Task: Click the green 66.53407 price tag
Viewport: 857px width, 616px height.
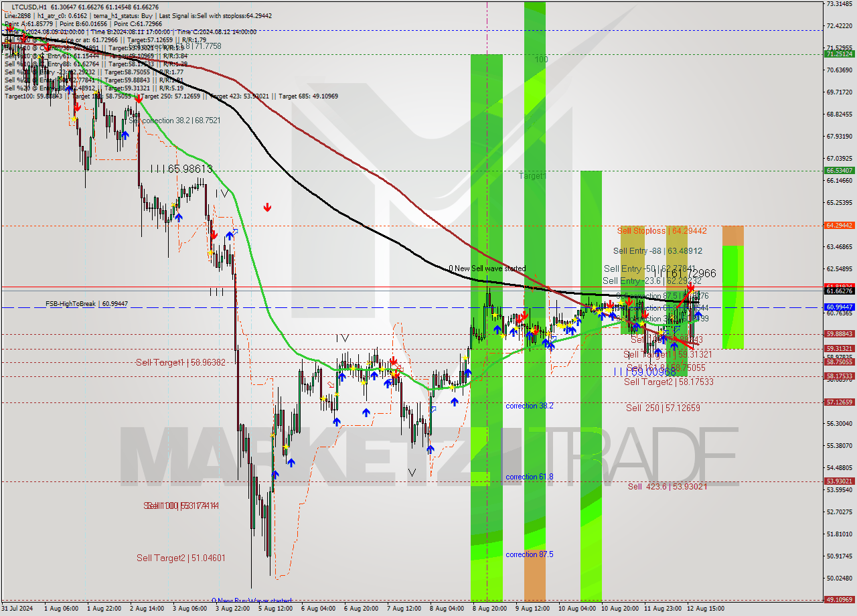Action: tap(840, 171)
